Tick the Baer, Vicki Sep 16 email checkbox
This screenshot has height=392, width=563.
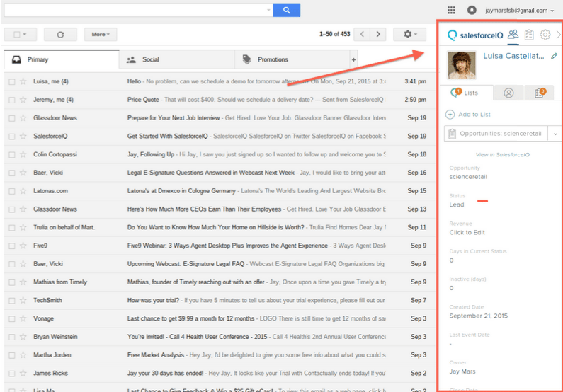pos(12,173)
